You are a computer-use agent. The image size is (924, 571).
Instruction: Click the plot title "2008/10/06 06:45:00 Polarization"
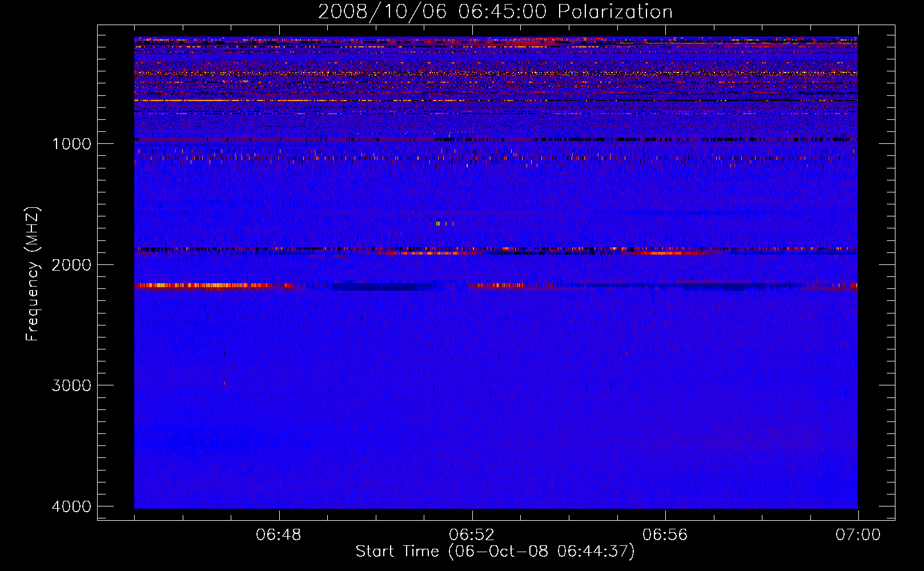(495, 12)
